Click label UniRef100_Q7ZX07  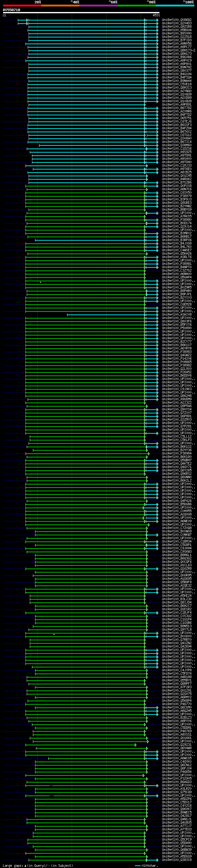click(177, 413)
